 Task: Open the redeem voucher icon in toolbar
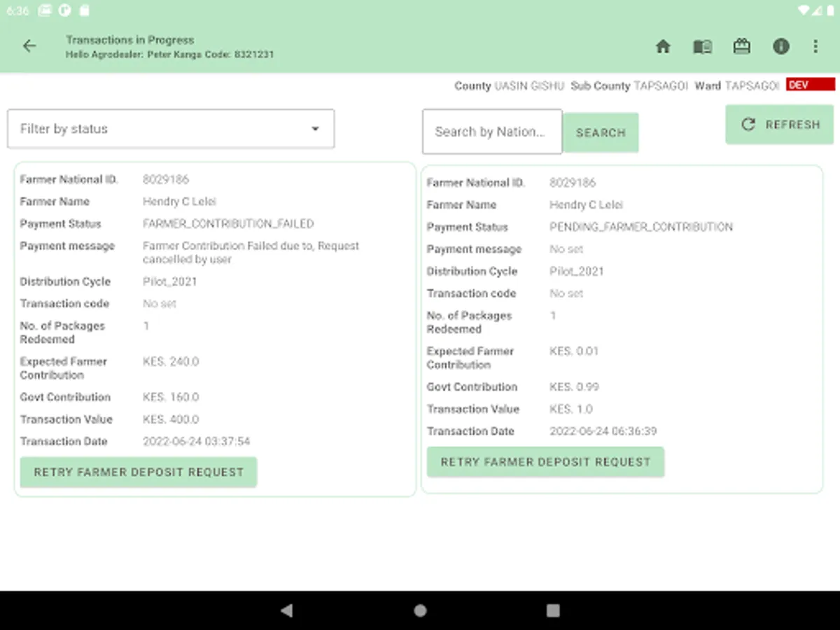coord(742,46)
